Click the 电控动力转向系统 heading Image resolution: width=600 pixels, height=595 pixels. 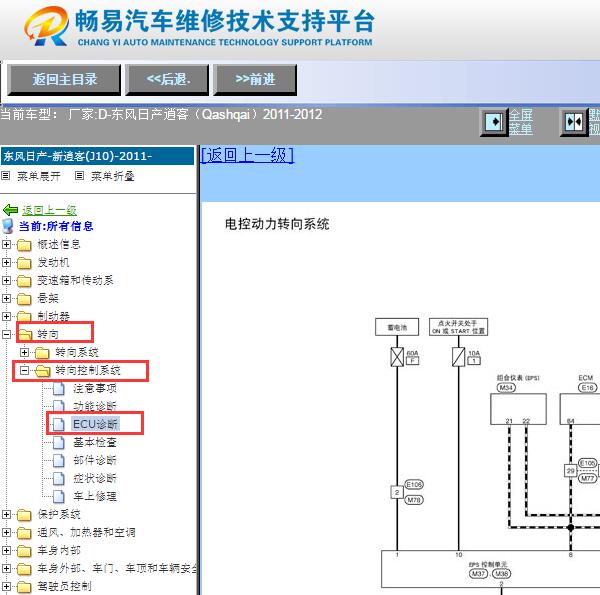(x=277, y=224)
